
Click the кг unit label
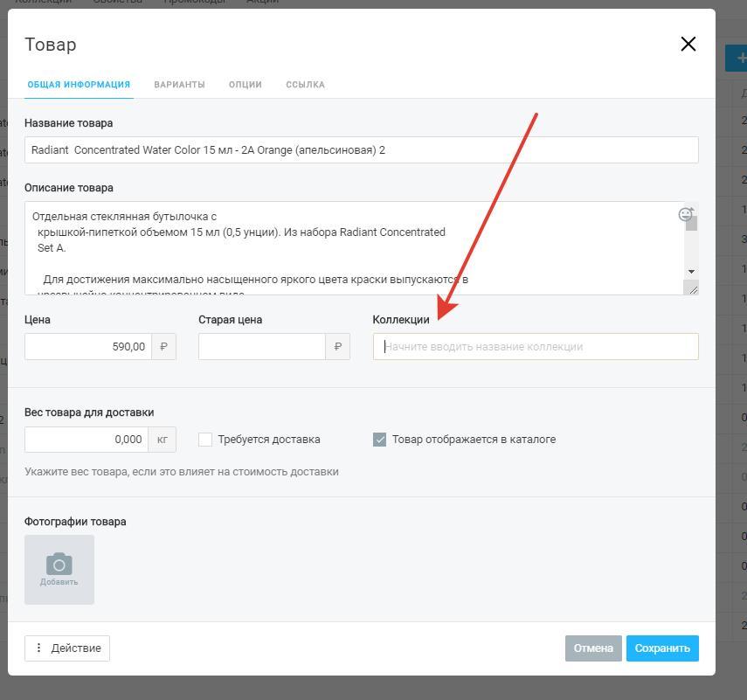pos(162,440)
